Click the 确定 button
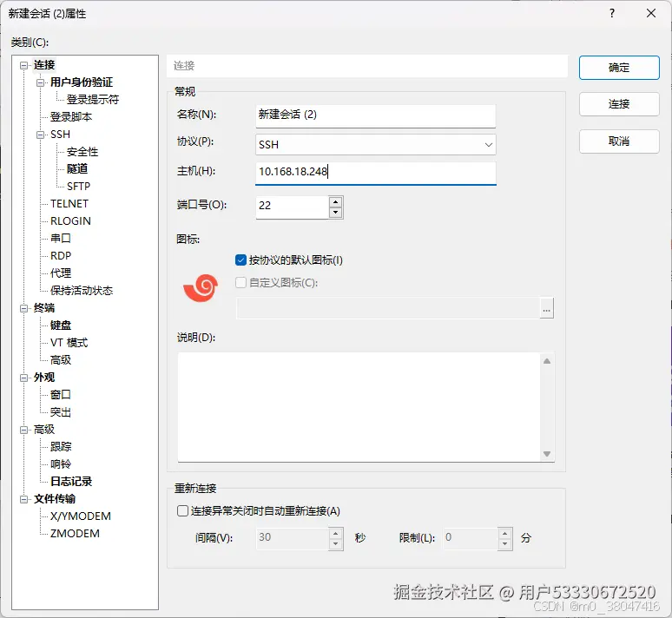 [x=619, y=68]
